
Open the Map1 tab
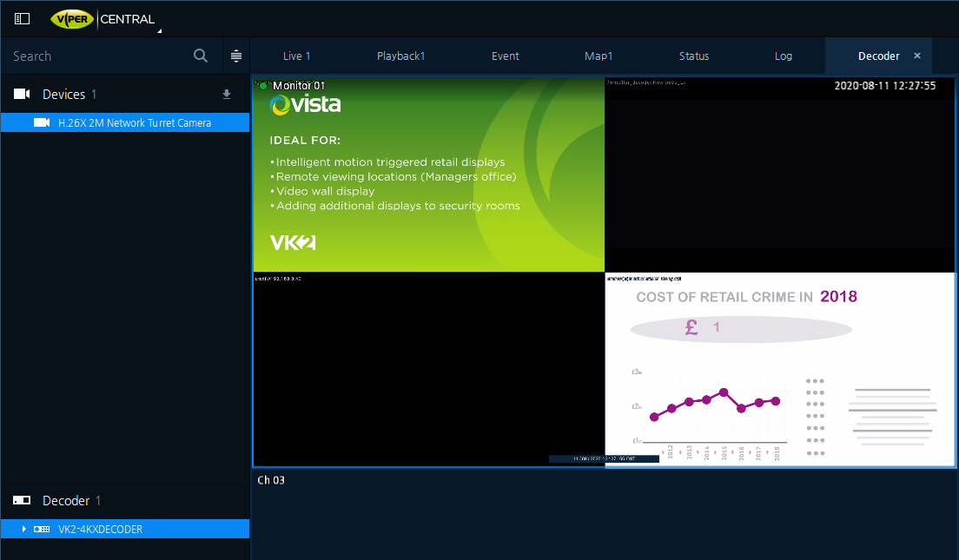(599, 56)
